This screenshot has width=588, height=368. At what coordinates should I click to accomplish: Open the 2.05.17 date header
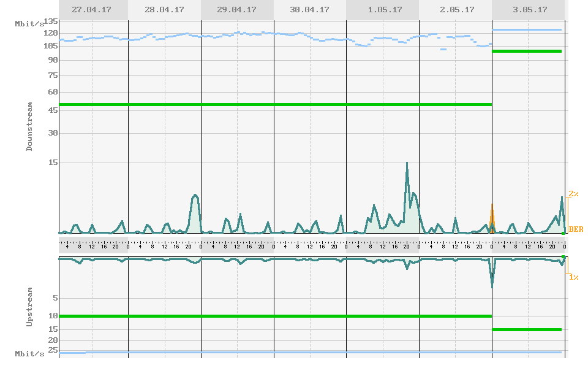coord(455,10)
